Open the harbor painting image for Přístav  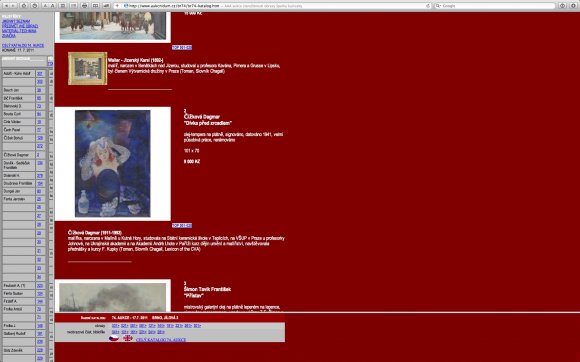(x=113, y=297)
